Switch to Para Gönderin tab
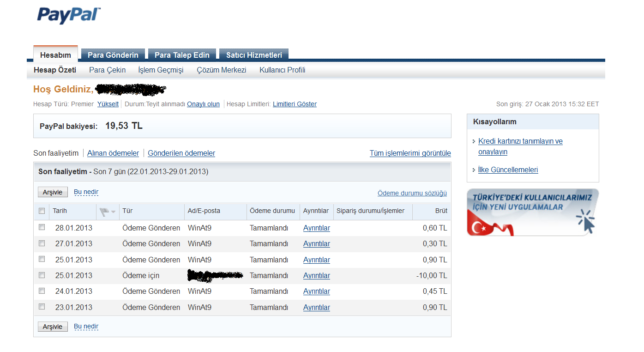The height and width of the screenshot is (352, 644). point(113,55)
